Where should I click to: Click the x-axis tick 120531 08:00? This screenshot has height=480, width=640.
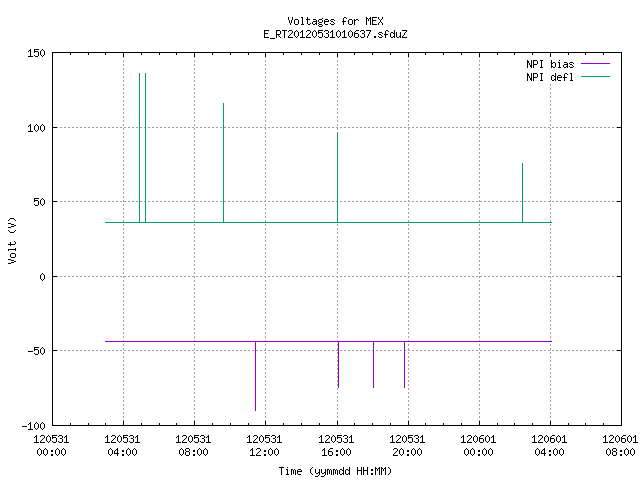(193, 446)
